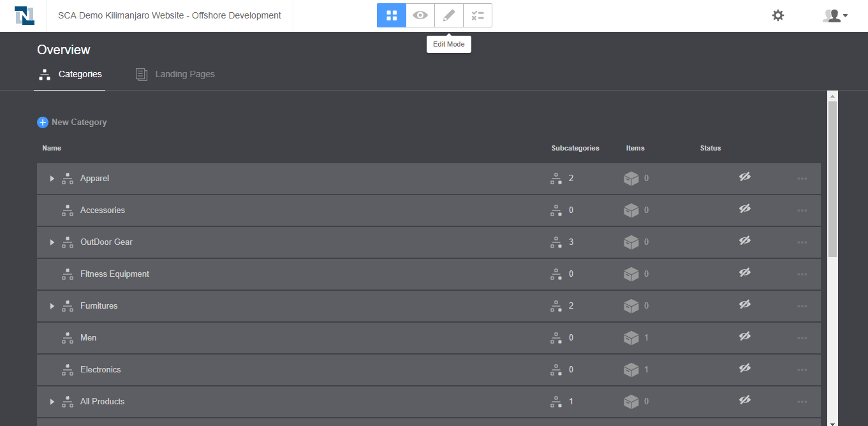Click the NetSuite logo icon

point(24,15)
